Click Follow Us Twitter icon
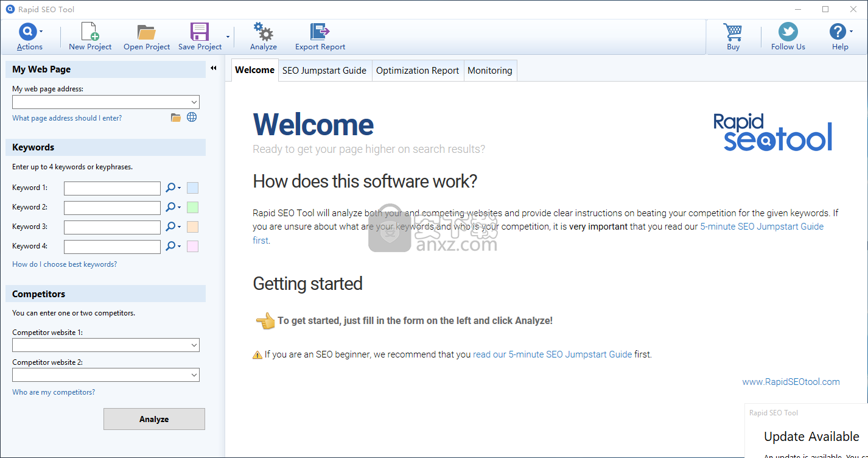This screenshot has height=458, width=868. [788, 32]
